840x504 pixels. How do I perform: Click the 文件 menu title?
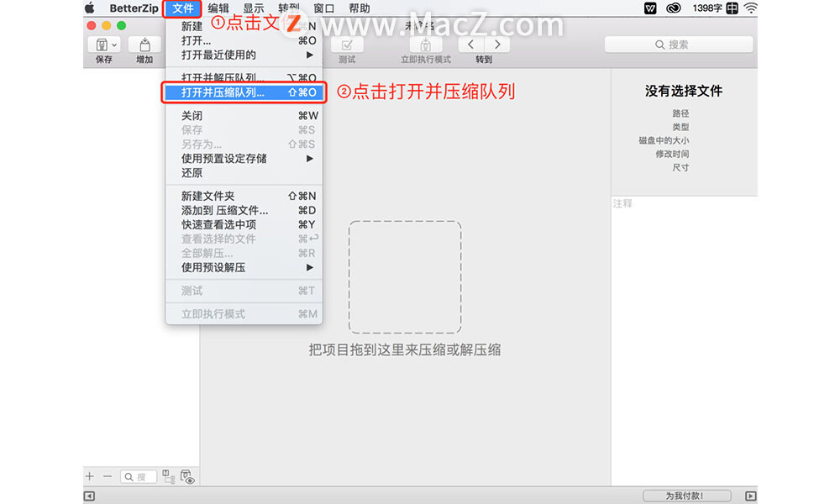(x=182, y=8)
